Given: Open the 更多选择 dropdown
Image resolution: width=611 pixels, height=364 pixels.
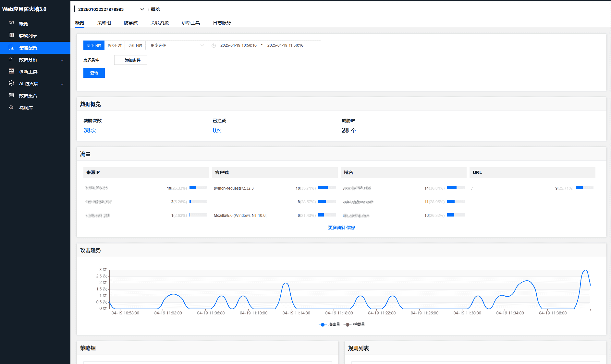Looking at the screenshot, I should coord(177,45).
